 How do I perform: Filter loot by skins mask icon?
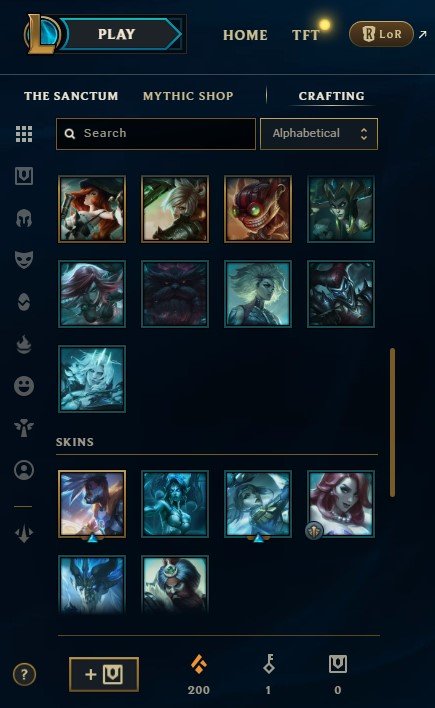pos(24,260)
